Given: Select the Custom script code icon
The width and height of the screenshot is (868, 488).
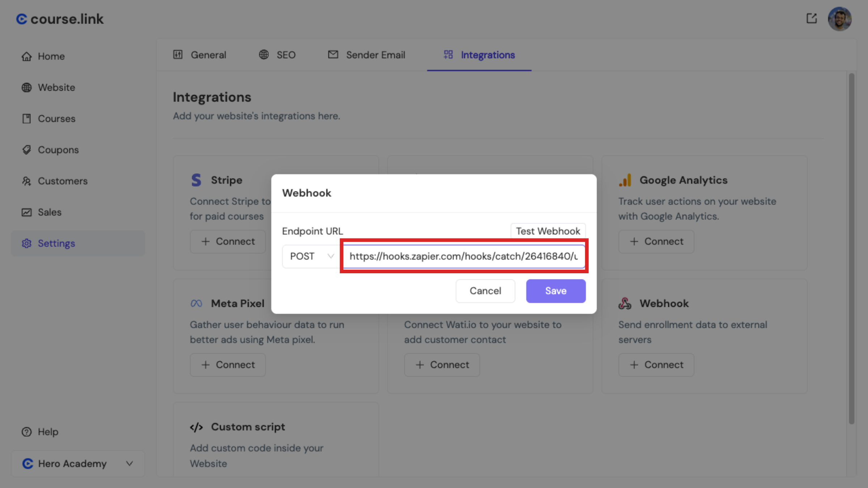Looking at the screenshot, I should pos(196,427).
